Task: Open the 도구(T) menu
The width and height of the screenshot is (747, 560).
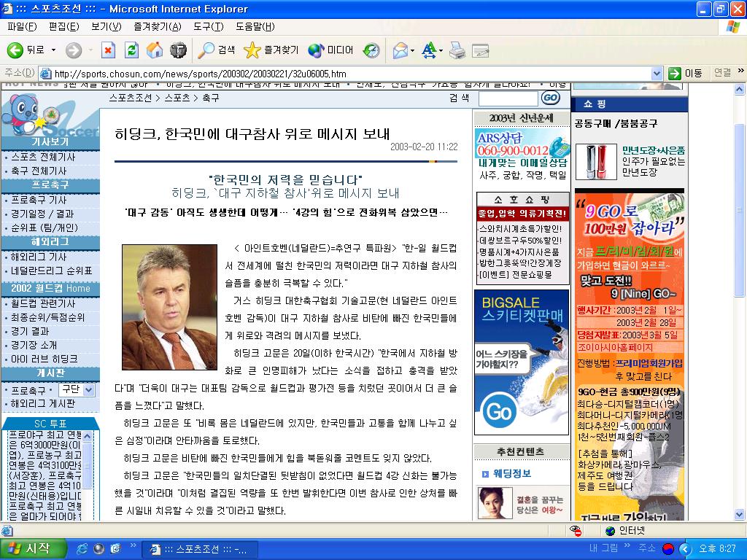Action: pos(208,27)
